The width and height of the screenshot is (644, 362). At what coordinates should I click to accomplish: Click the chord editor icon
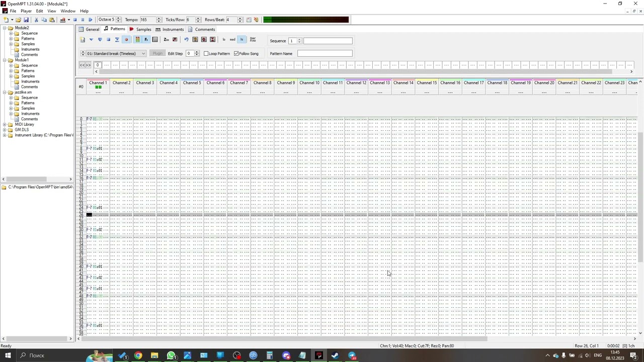tap(175, 40)
